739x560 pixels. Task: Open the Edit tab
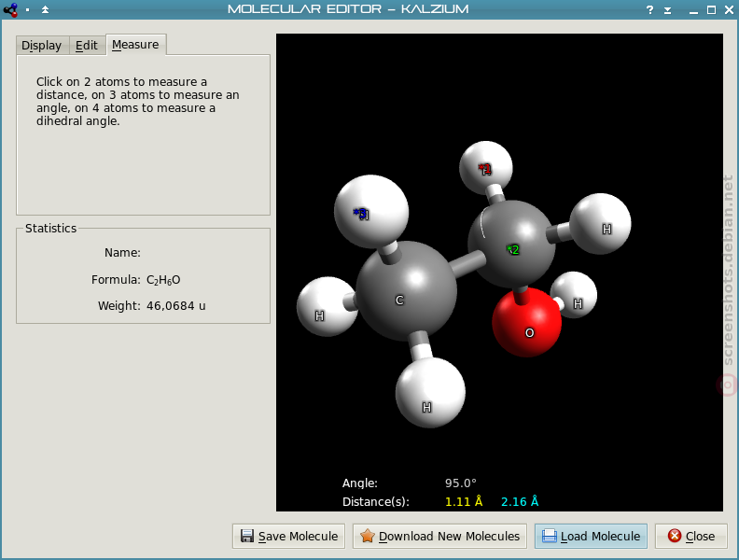pos(87,45)
